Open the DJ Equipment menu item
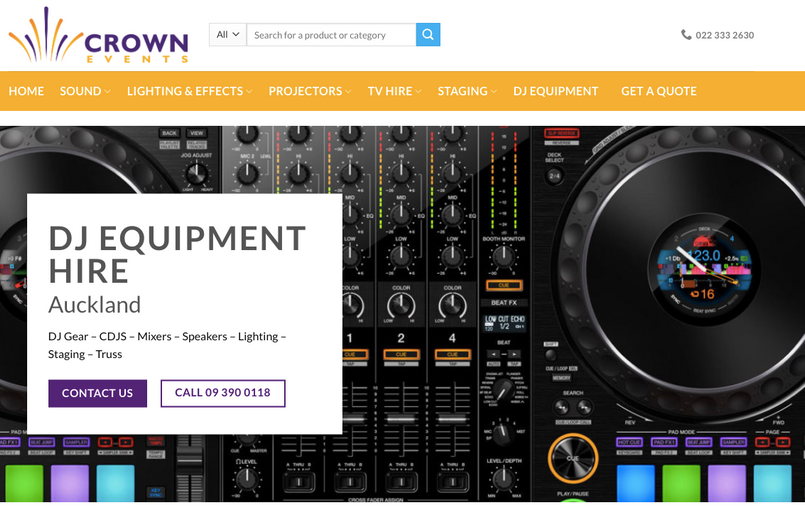 555,91
